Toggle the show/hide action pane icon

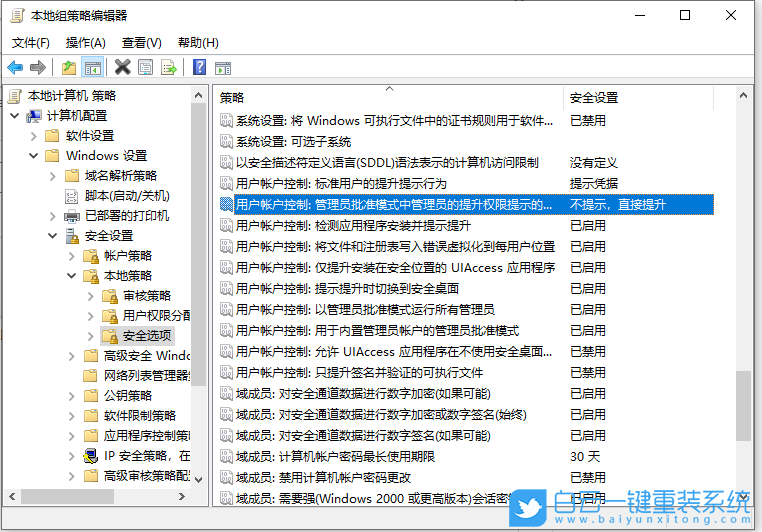(223, 68)
